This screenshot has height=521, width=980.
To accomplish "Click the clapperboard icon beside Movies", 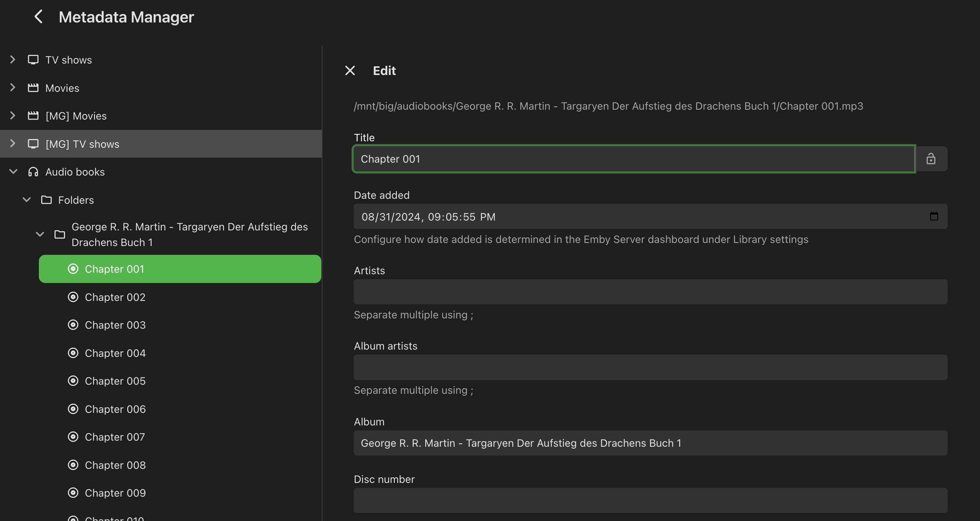I will coord(33,88).
